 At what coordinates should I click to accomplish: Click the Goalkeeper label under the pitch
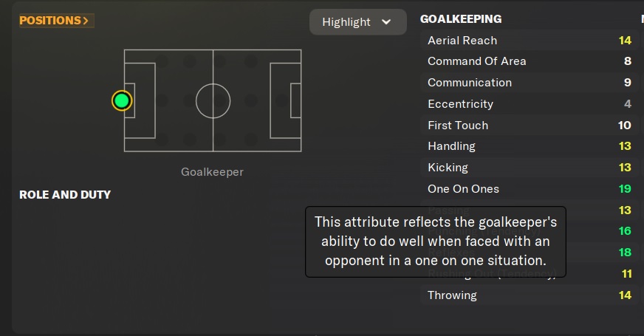(x=212, y=172)
